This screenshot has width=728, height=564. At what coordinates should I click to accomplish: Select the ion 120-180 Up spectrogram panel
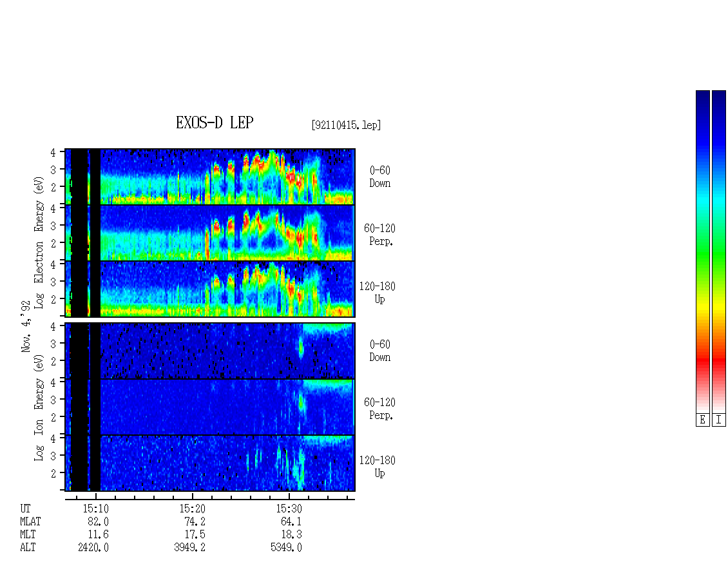210,463
